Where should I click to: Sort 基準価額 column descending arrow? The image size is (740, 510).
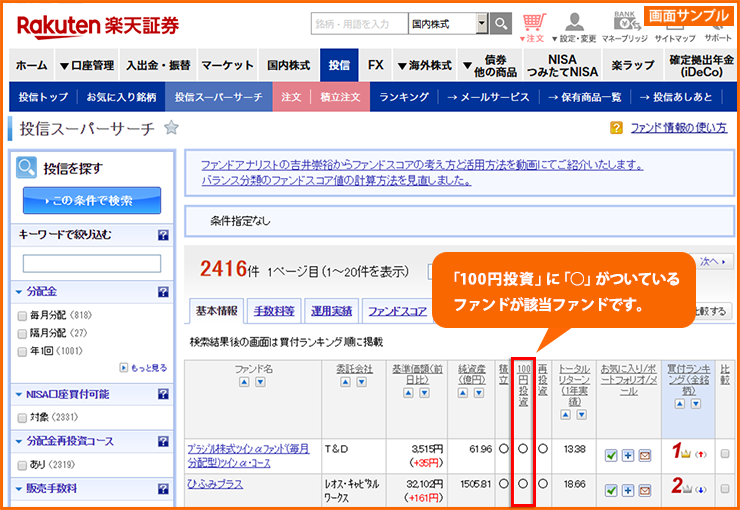425,393
